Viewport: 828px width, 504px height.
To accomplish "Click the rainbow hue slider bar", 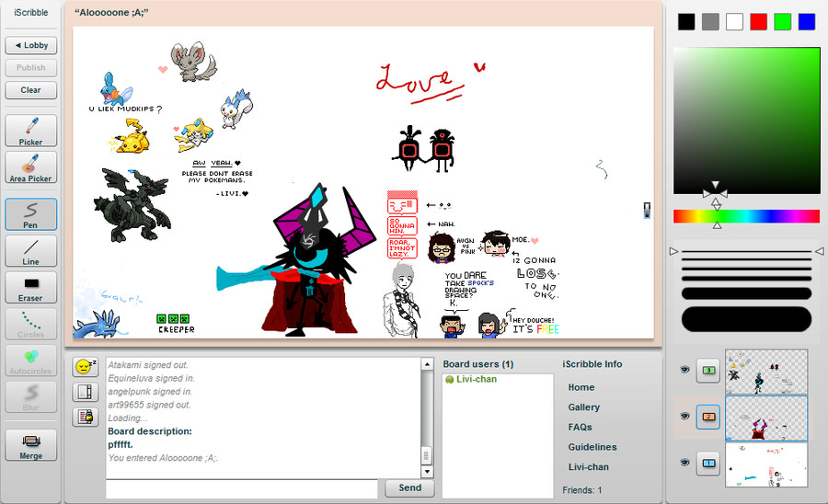I will click(746, 216).
